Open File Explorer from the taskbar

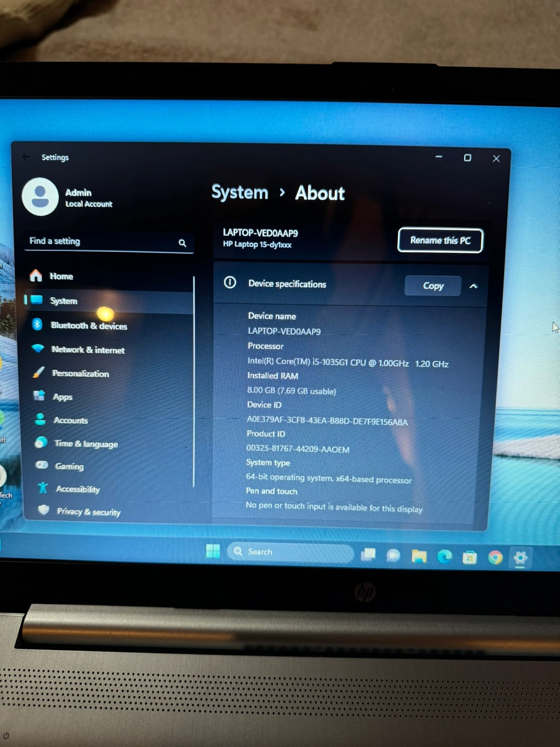(x=419, y=556)
